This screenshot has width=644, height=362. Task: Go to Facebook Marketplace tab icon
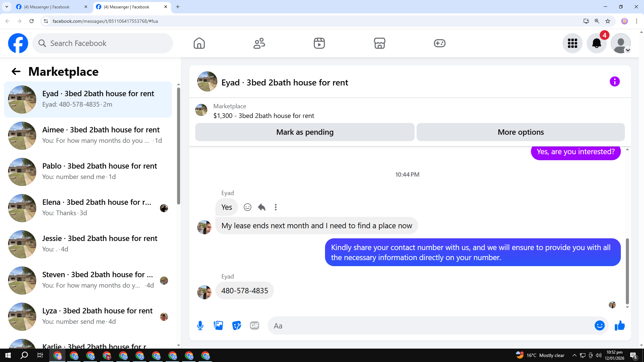(379, 43)
